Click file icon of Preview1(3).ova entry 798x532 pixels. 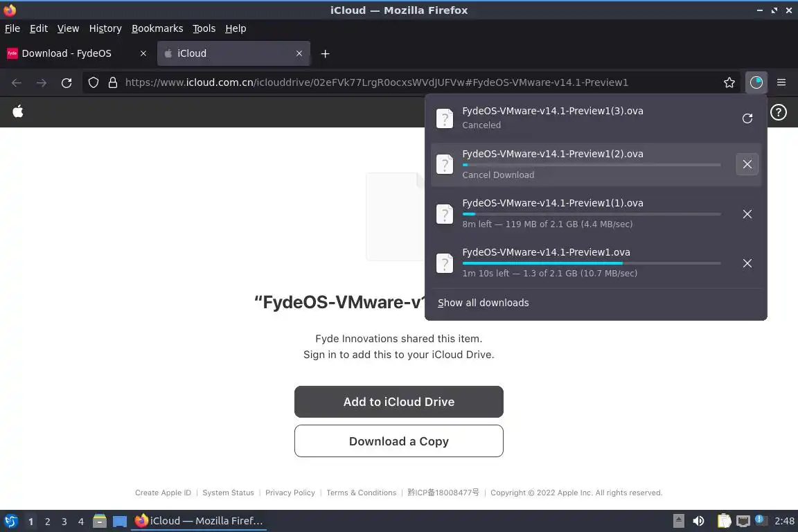click(x=444, y=118)
